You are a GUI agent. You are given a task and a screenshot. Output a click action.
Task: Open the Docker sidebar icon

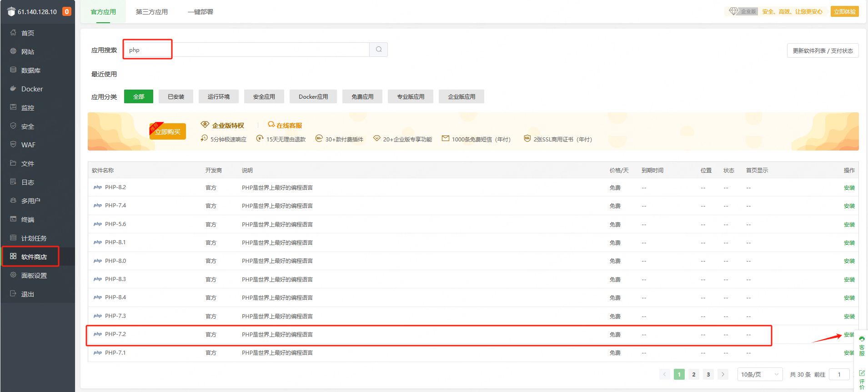click(x=13, y=89)
